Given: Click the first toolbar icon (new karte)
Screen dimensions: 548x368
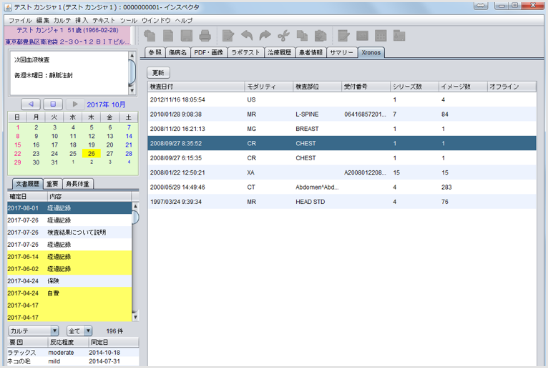Looking at the screenshot, I should 150,36.
